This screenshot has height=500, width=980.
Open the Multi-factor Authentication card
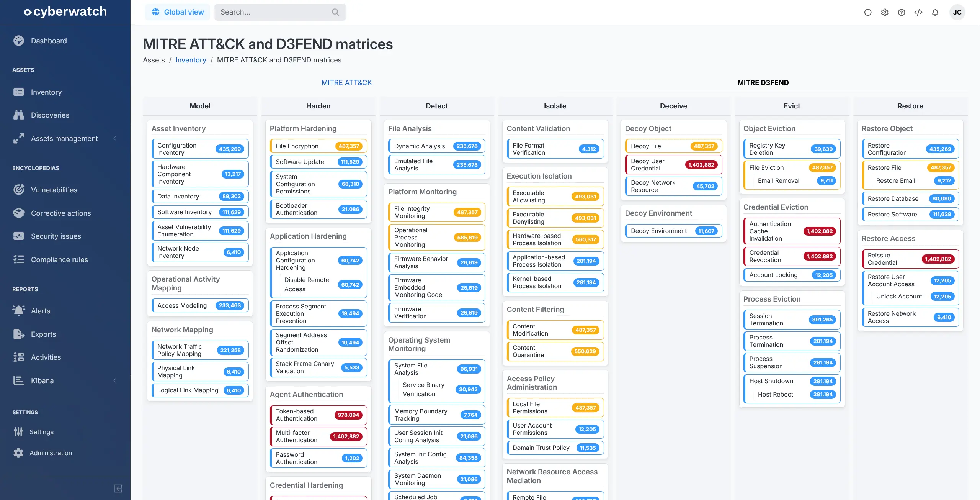[x=318, y=436]
